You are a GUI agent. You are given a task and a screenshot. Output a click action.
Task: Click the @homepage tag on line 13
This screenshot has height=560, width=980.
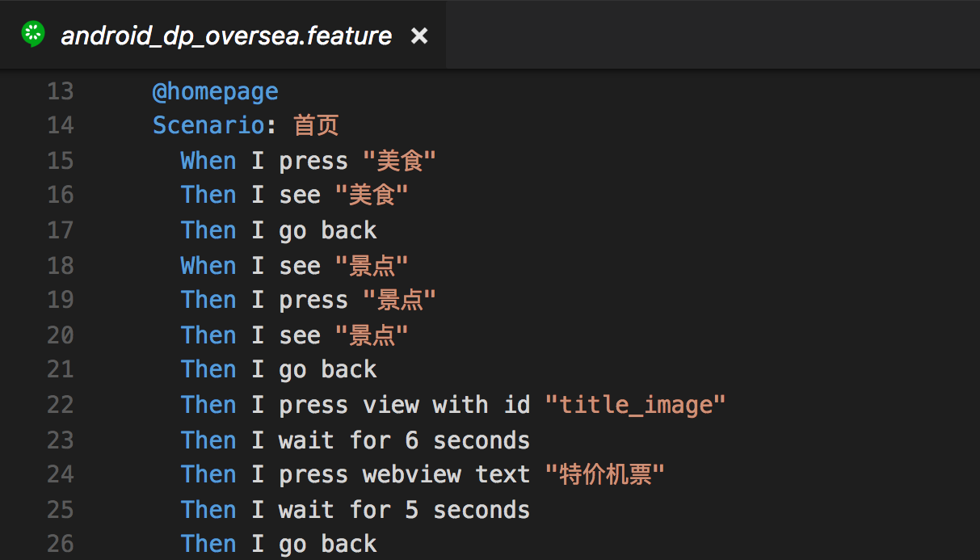point(215,91)
